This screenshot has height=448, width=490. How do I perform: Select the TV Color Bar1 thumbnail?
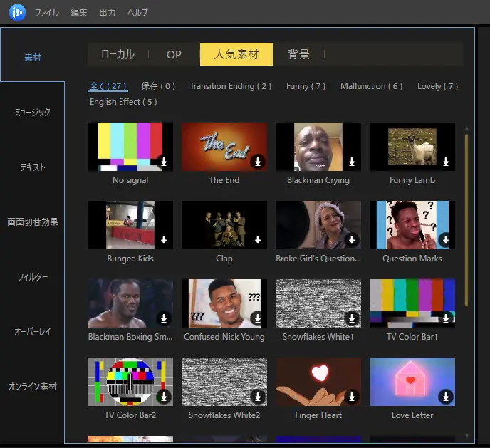[412, 303]
